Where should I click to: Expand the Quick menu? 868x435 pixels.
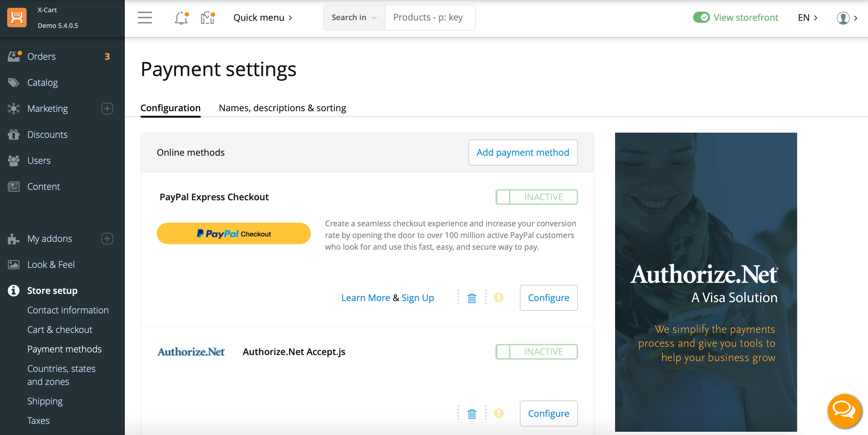(x=262, y=18)
